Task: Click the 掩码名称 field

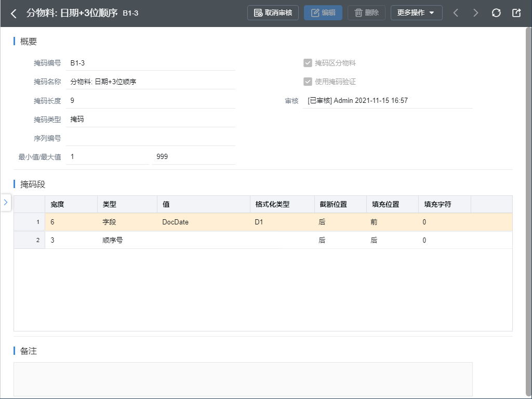Action: click(151, 82)
